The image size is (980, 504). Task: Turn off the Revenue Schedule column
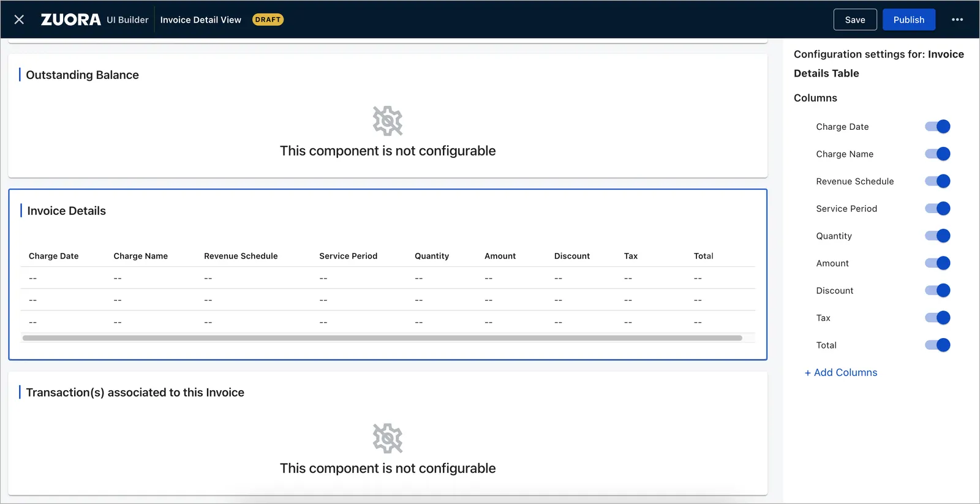pos(937,181)
